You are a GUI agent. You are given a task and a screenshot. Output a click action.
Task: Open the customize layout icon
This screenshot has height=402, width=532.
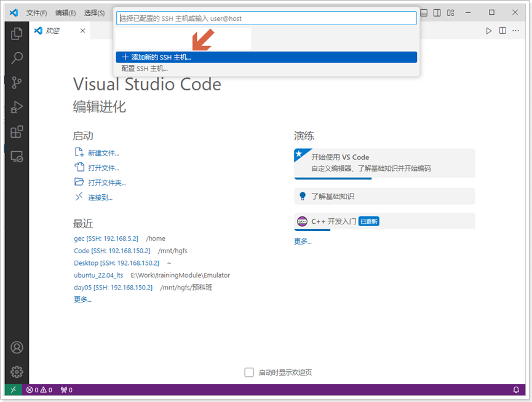tap(451, 13)
